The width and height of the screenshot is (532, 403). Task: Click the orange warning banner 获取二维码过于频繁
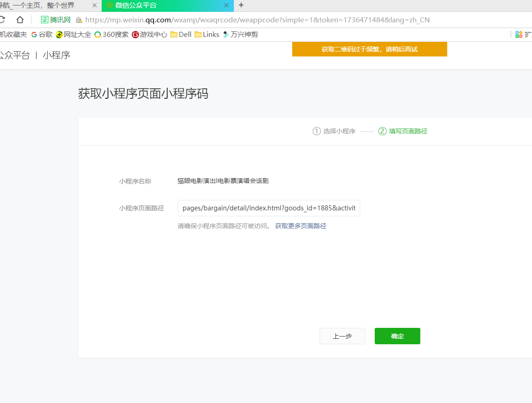[x=369, y=49]
